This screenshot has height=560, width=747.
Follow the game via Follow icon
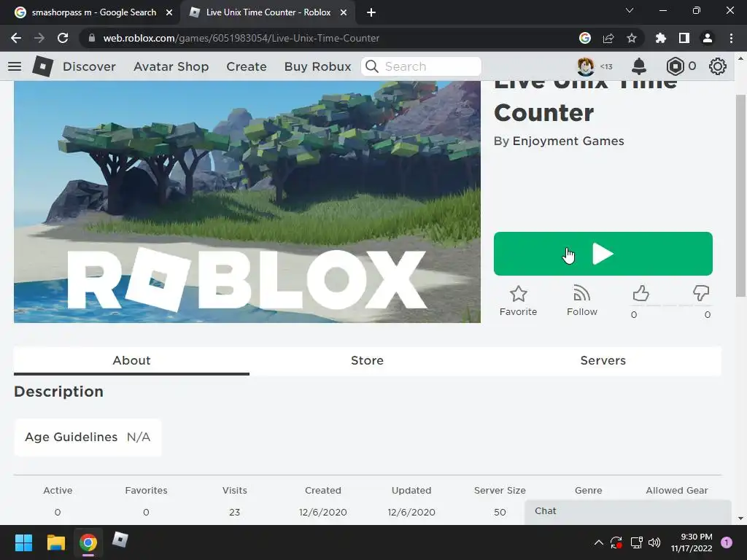click(581, 301)
